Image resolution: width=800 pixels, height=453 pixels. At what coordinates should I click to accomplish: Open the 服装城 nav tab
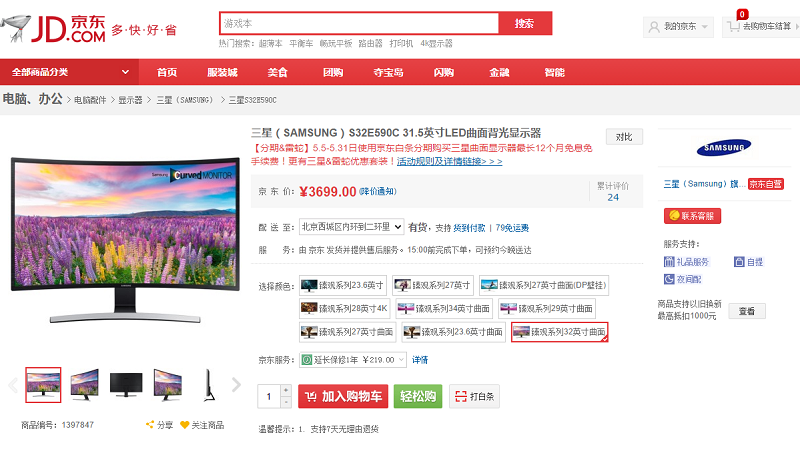[x=222, y=72]
